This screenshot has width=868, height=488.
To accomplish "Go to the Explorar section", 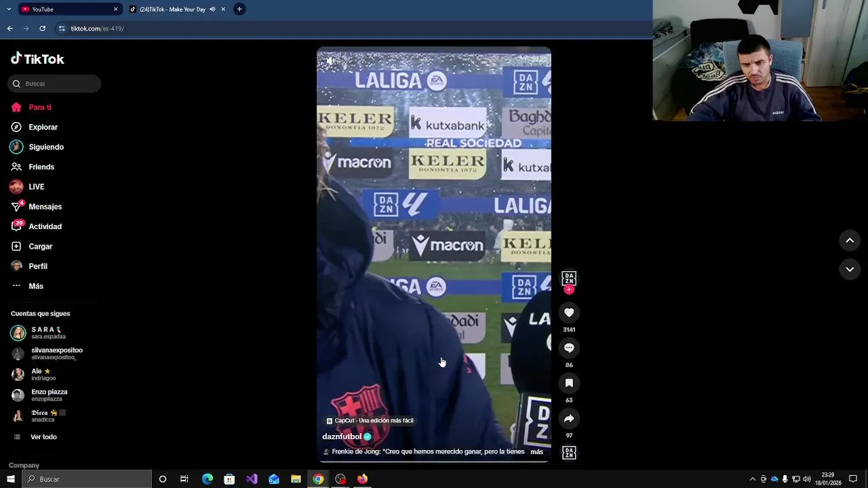I will click(34, 127).
